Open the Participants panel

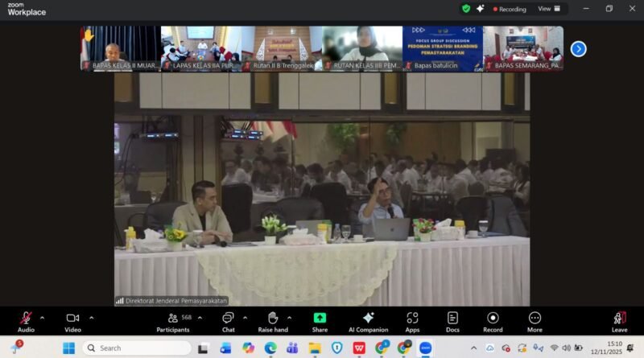[x=173, y=319]
